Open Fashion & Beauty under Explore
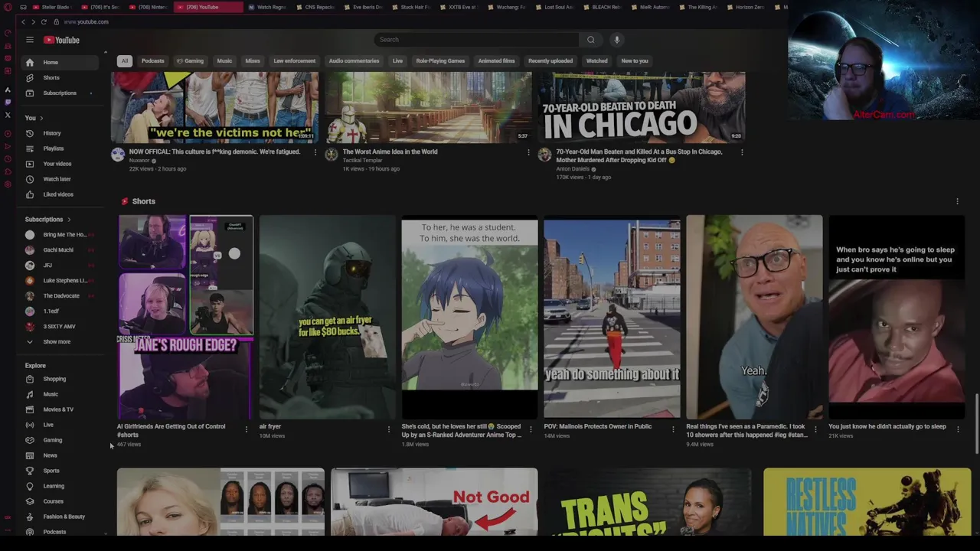The height and width of the screenshot is (551, 980). 61,517
